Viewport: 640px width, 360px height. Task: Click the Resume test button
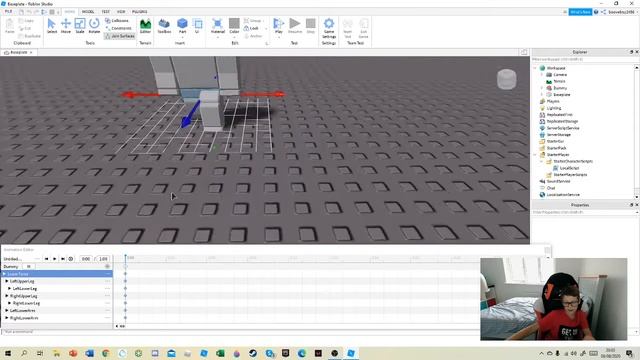coord(295,26)
